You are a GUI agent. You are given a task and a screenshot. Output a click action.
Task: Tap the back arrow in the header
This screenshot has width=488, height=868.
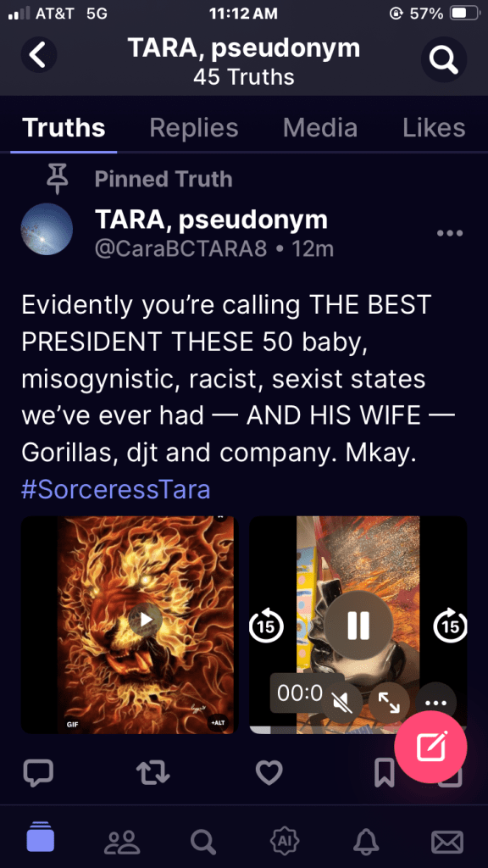point(39,55)
